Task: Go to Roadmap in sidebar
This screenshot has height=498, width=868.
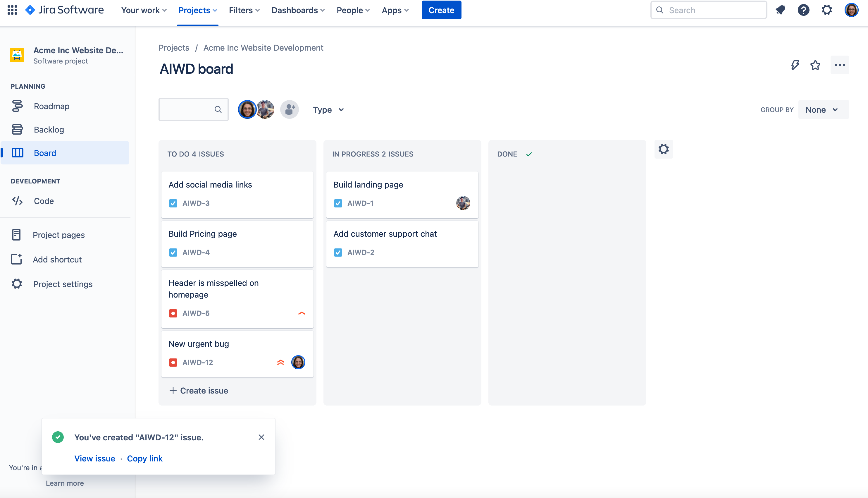Action: click(65, 106)
